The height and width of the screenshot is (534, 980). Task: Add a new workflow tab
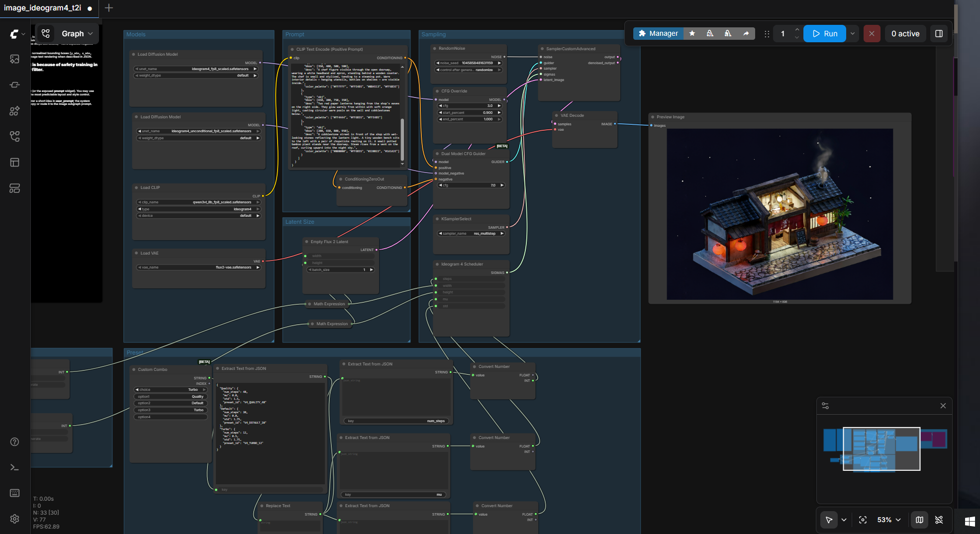[x=108, y=8]
